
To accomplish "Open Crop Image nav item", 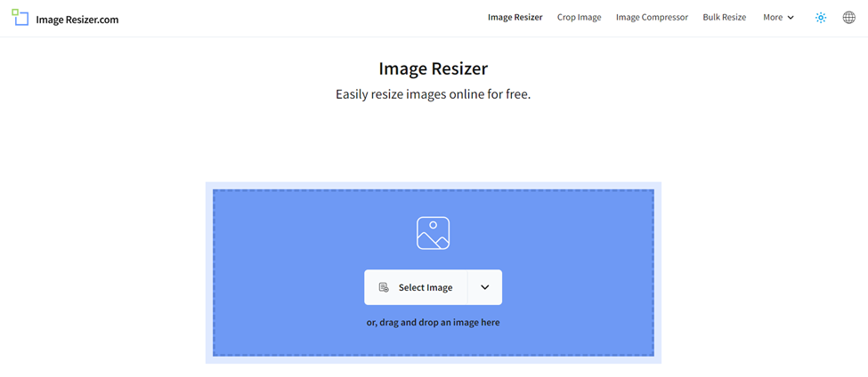I will pyautogui.click(x=579, y=18).
